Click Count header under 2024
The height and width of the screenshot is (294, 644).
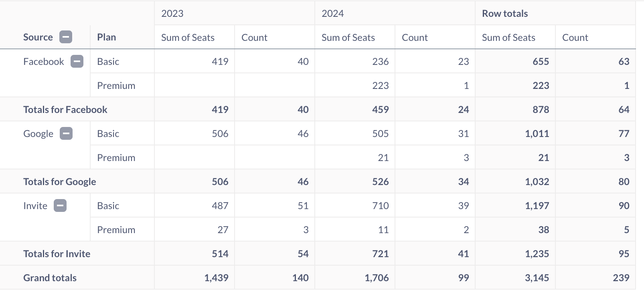coord(415,38)
